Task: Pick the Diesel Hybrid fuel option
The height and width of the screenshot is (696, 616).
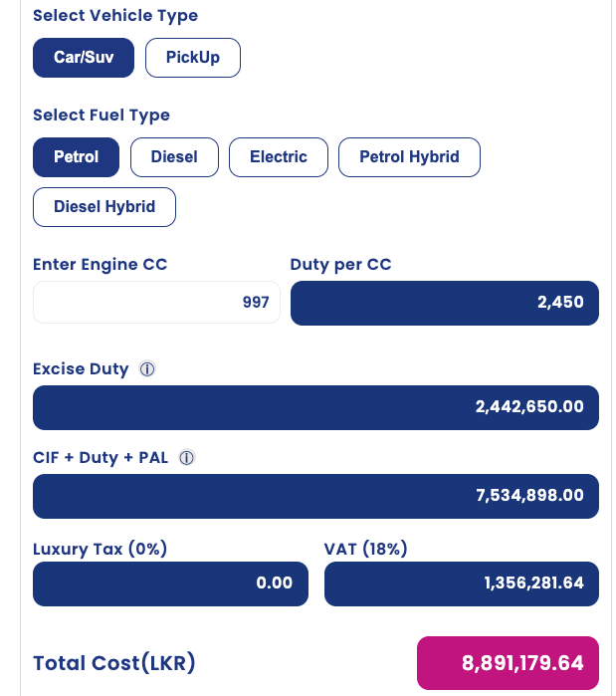Action: (x=104, y=207)
